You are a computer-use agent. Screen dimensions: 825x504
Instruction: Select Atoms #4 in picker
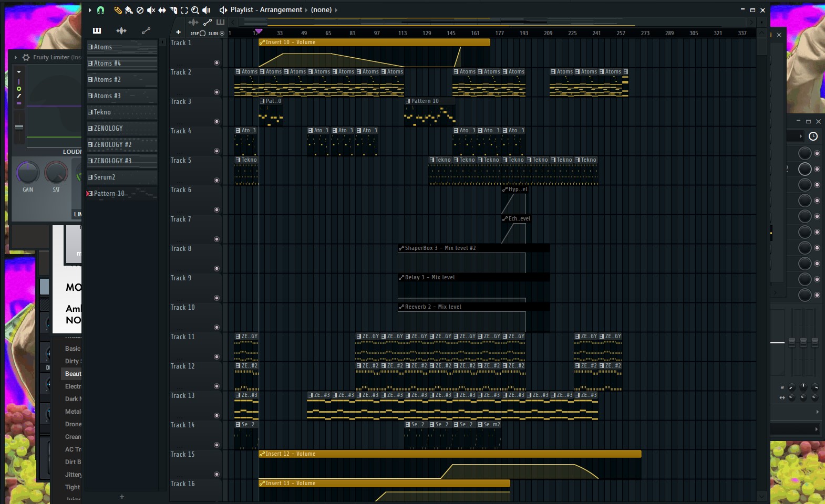(x=122, y=64)
